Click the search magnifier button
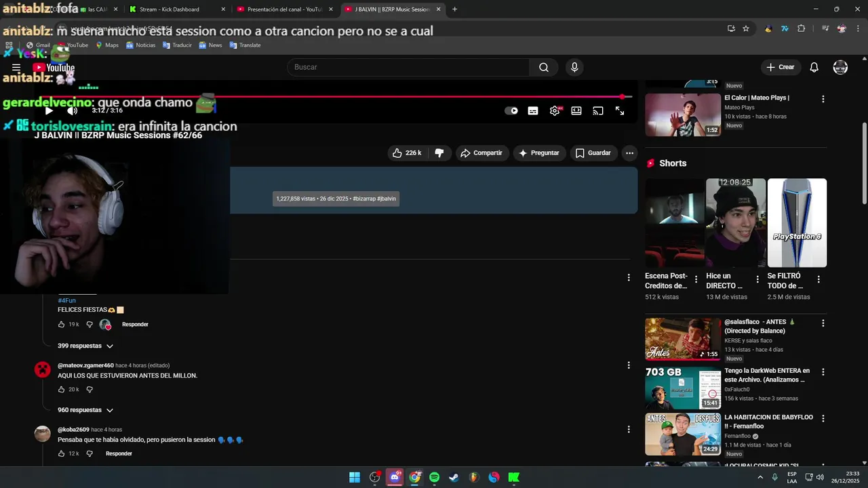This screenshot has height=488, width=868. tap(544, 67)
